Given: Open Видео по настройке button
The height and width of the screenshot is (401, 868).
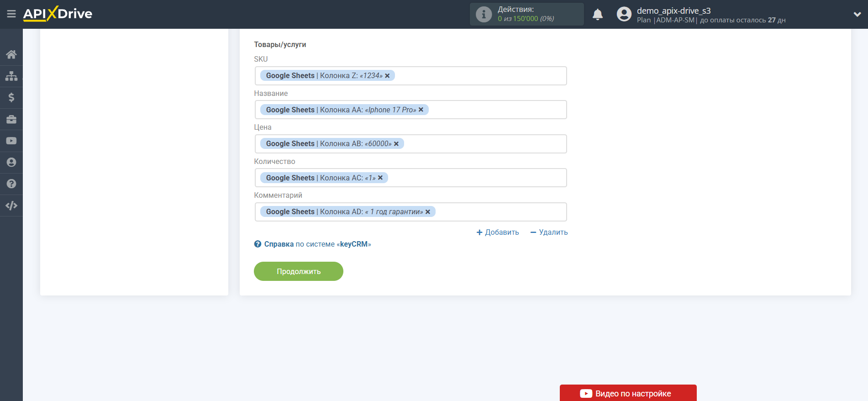Looking at the screenshot, I should [628, 393].
